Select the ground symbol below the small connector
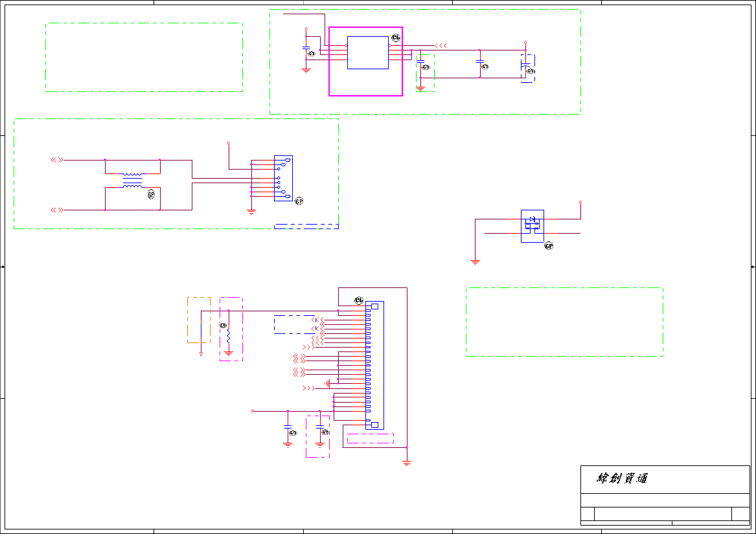Image resolution: width=756 pixels, height=534 pixels. pyautogui.click(x=251, y=212)
